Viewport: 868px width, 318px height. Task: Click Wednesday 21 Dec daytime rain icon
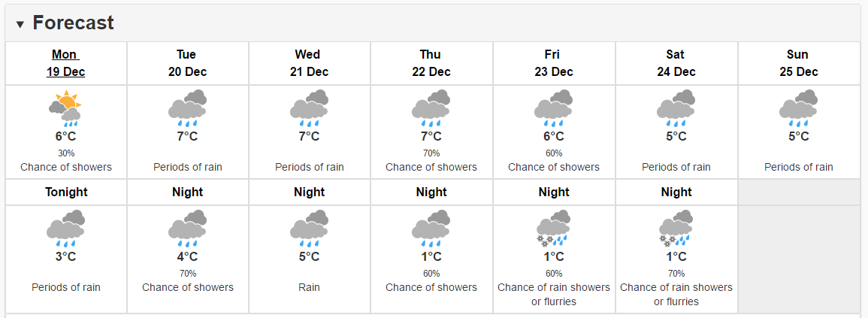pos(310,108)
